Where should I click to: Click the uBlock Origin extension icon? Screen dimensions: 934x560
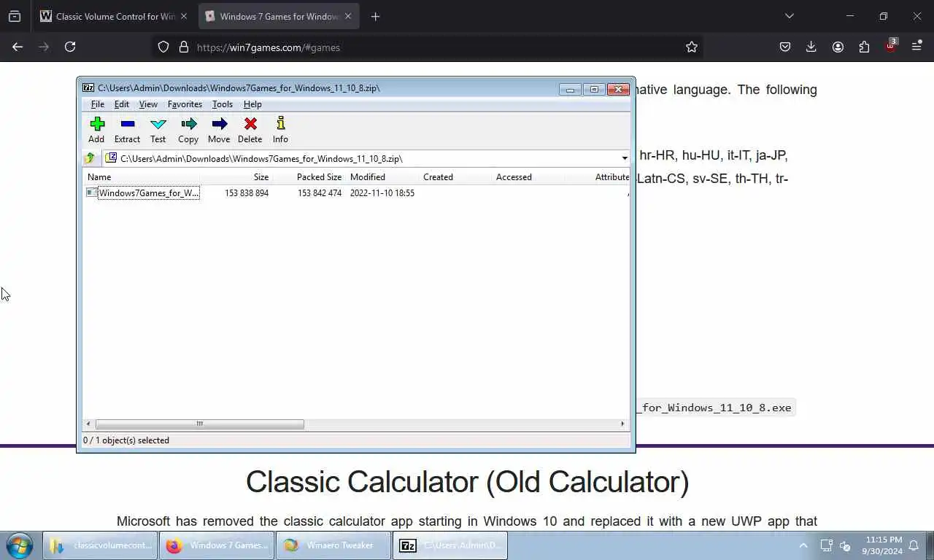[x=891, y=46]
